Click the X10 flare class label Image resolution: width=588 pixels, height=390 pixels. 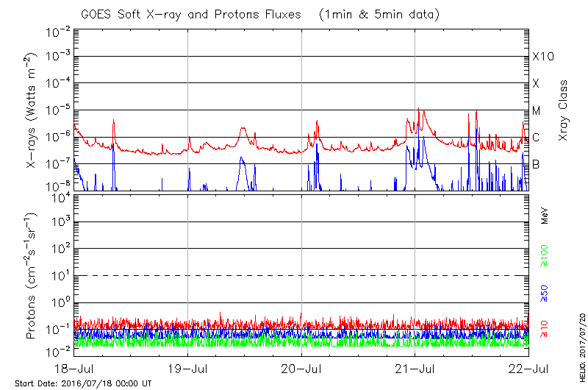(x=542, y=57)
